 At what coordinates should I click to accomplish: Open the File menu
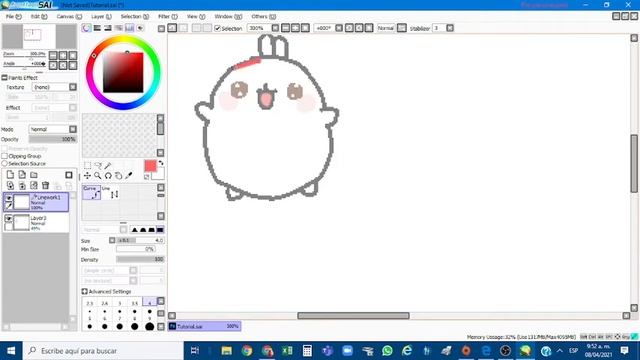point(13,16)
